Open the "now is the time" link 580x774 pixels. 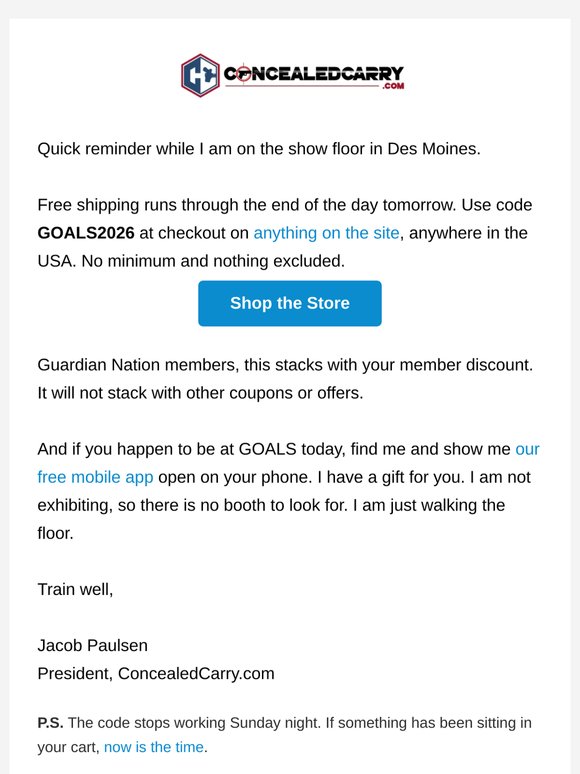[154, 747]
